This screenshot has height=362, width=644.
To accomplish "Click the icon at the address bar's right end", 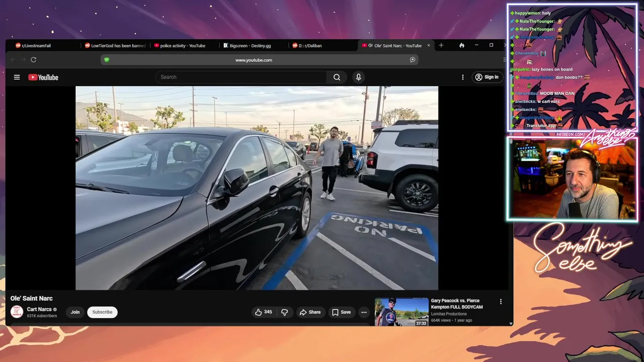I will point(413,60).
